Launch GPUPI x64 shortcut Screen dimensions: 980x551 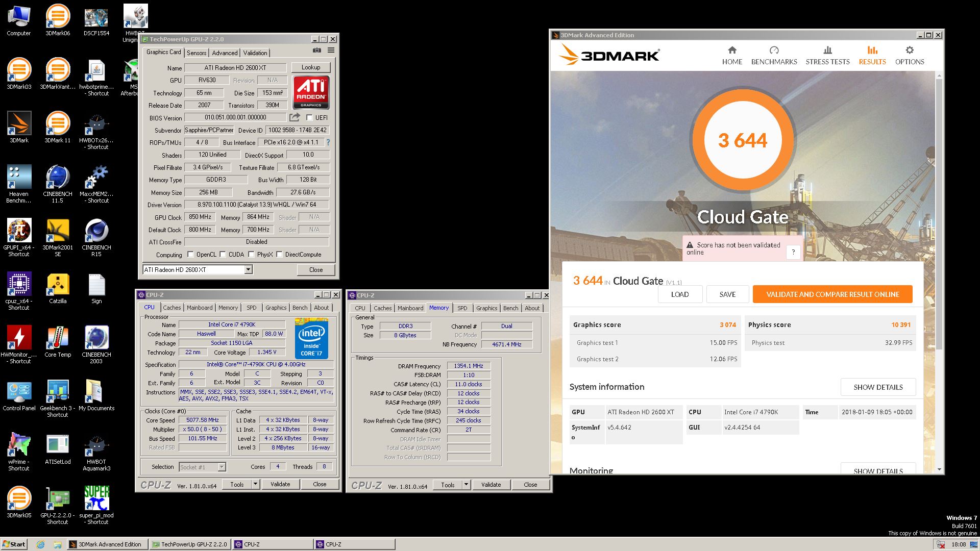[19, 238]
